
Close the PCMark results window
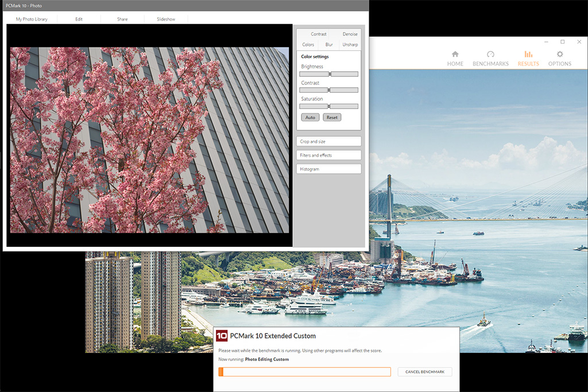tap(579, 42)
